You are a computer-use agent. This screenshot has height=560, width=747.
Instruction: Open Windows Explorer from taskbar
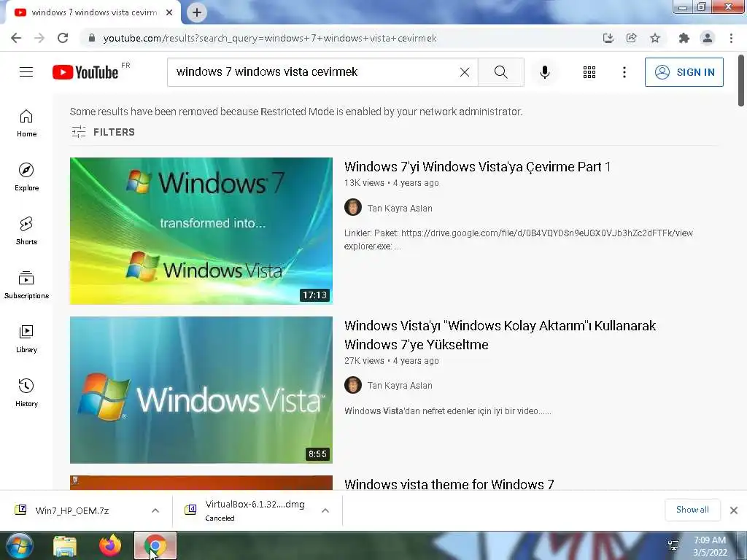point(65,546)
